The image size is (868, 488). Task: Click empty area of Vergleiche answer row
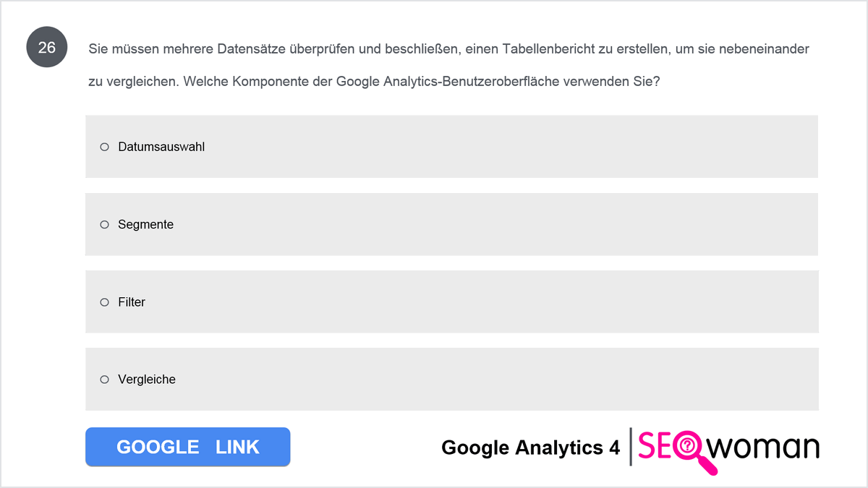506,380
